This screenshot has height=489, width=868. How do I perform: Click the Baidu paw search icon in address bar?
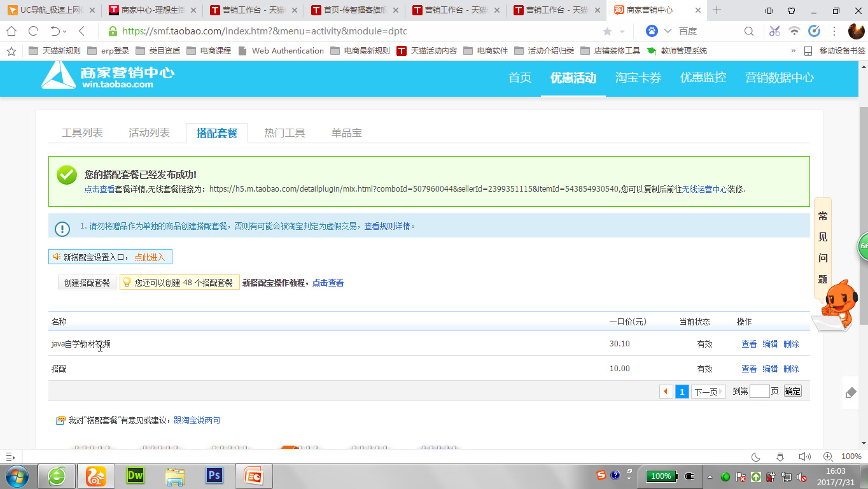point(652,31)
